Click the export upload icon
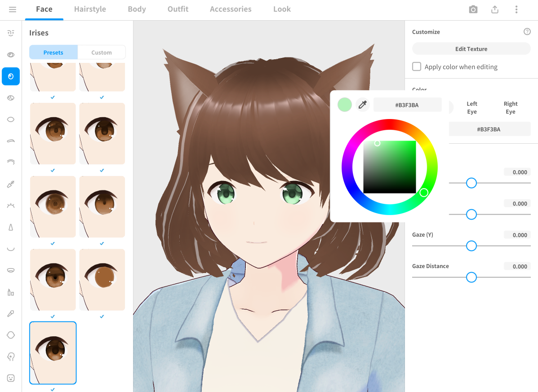Viewport: 538px width, 392px height. tap(495, 9)
